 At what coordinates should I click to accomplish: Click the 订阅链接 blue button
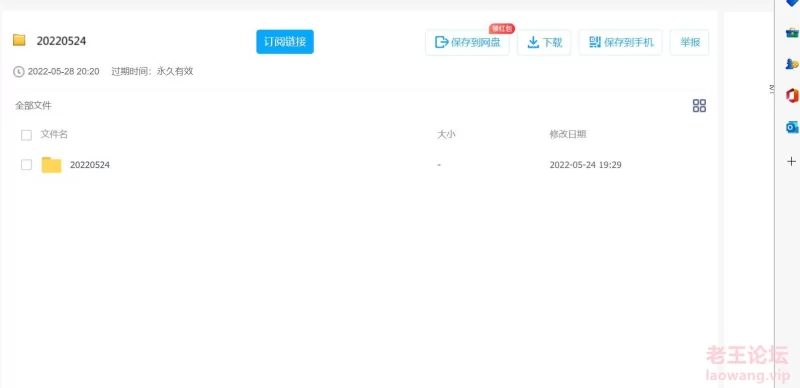(285, 42)
